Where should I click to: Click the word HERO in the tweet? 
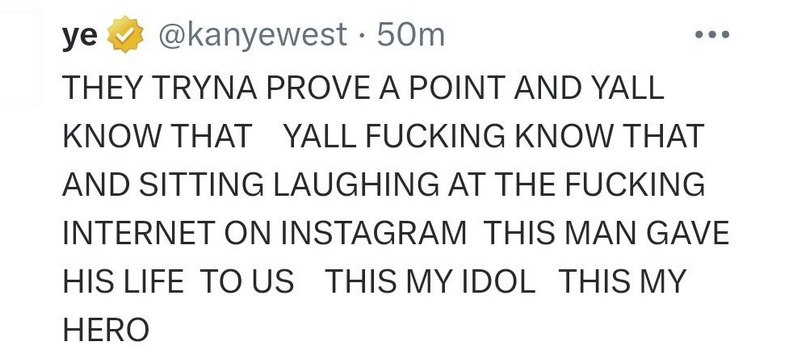(106, 330)
